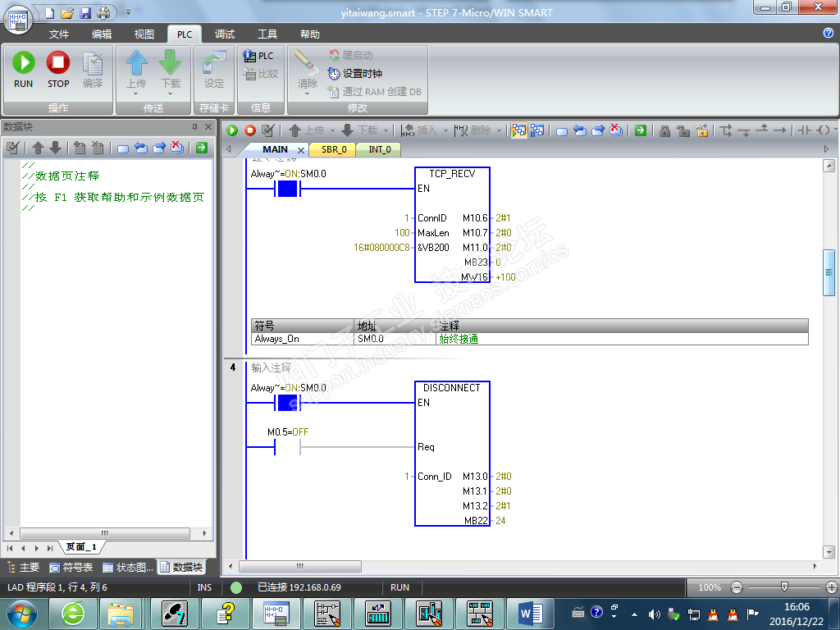The height and width of the screenshot is (630, 840).
Task: Click the closed padlock icon in the editor toolbar
Action: (x=664, y=130)
